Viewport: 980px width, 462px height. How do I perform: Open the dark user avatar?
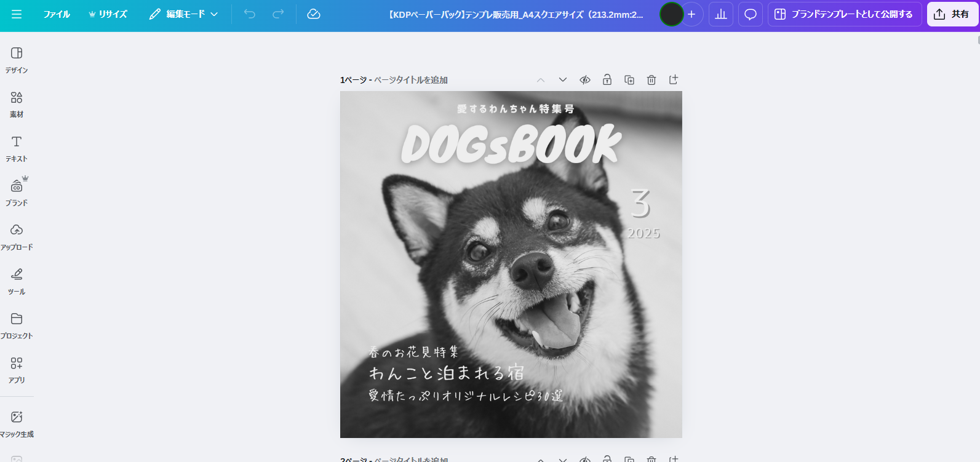671,14
